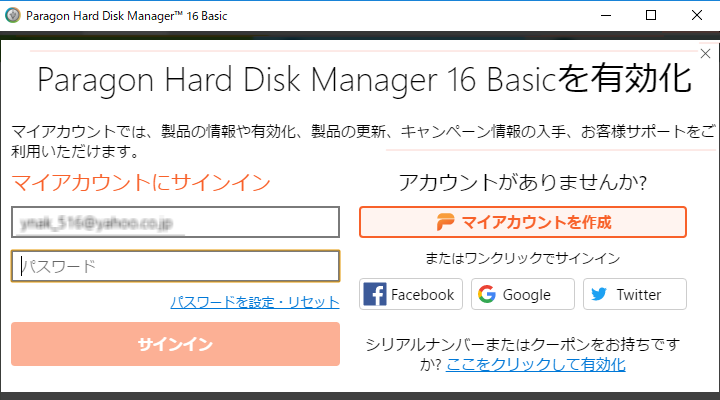Screen dimensions: 720x400
Task: Click the Google logo icon
Action: coord(487,295)
